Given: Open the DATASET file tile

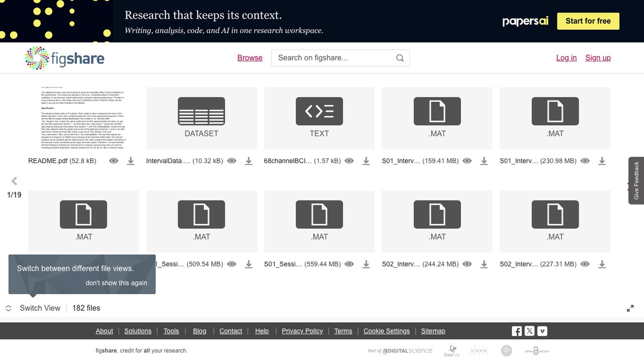Looking at the screenshot, I should click(202, 118).
